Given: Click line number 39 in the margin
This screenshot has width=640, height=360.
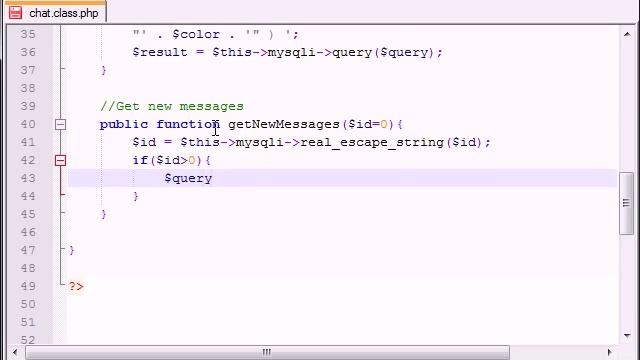Looking at the screenshot, I should coord(28,106).
